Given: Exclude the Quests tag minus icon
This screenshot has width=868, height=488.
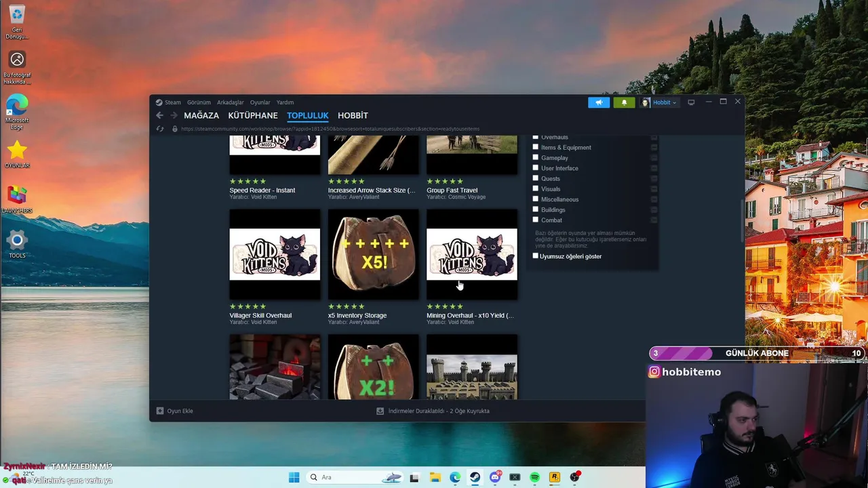Looking at the screenshot, I should [654, 179].
